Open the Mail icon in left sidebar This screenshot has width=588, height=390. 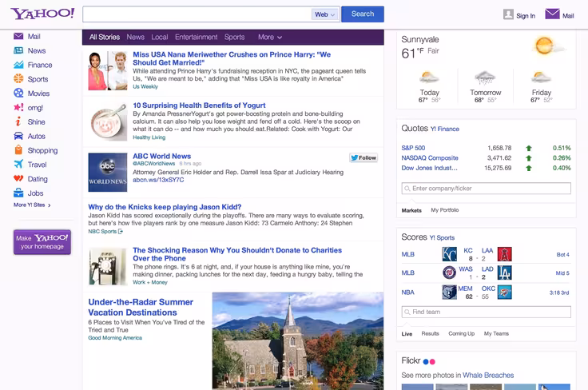click(x=18, y=37)
